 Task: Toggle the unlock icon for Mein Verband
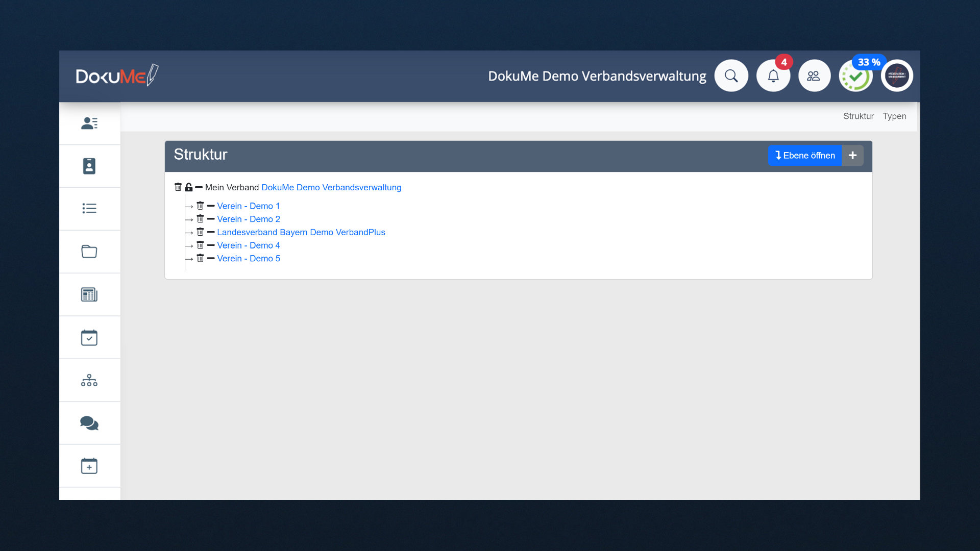pyautogui.click(x=188, y=187)
